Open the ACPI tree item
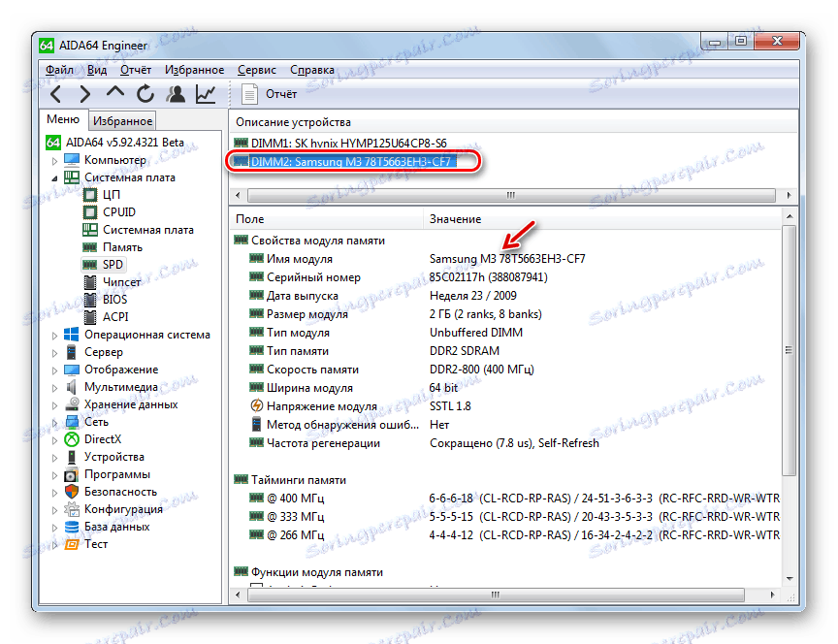This screenshot has width=838, height=644. [115, 317]
